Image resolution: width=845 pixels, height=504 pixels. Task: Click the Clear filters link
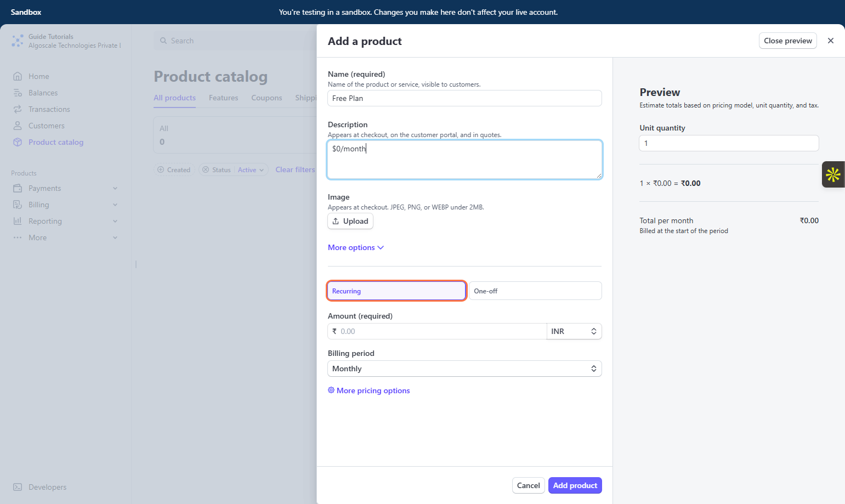pyautogui.click(x=295, y=169)
